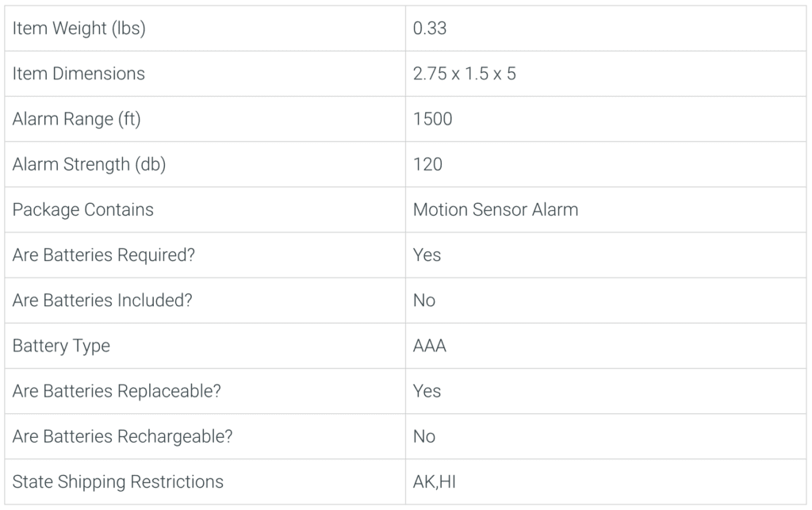Click the Alarm Range (ft) label

point(77,119)
